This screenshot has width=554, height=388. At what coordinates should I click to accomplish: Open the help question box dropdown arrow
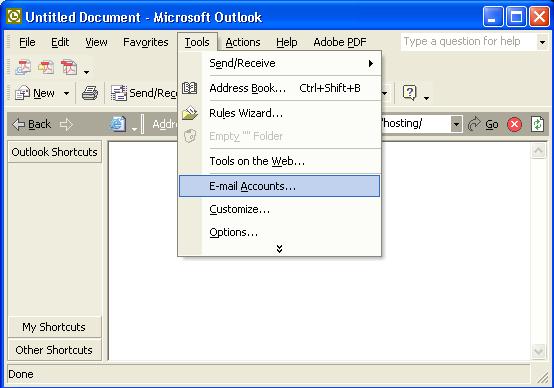[542, 42]
